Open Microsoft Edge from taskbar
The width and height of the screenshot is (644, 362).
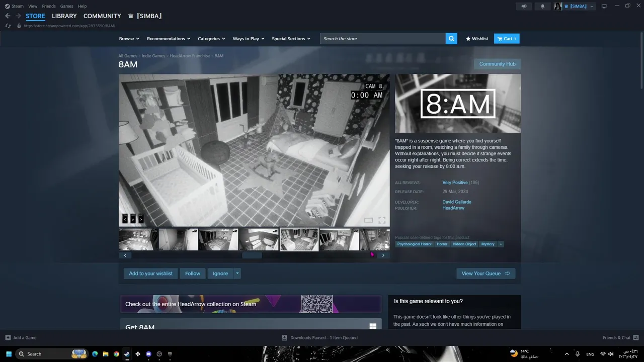point(95,354)
